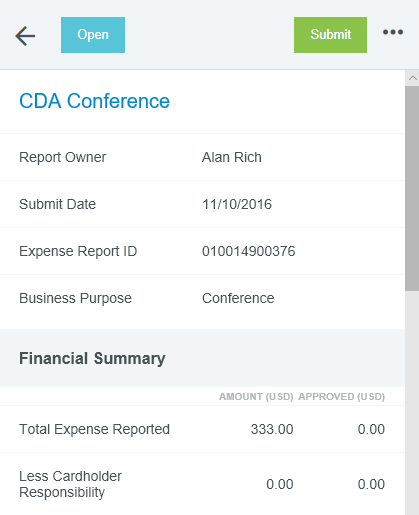Click the Report Owner field label
This screenshot has height=515, width=419.
point(63,157)
